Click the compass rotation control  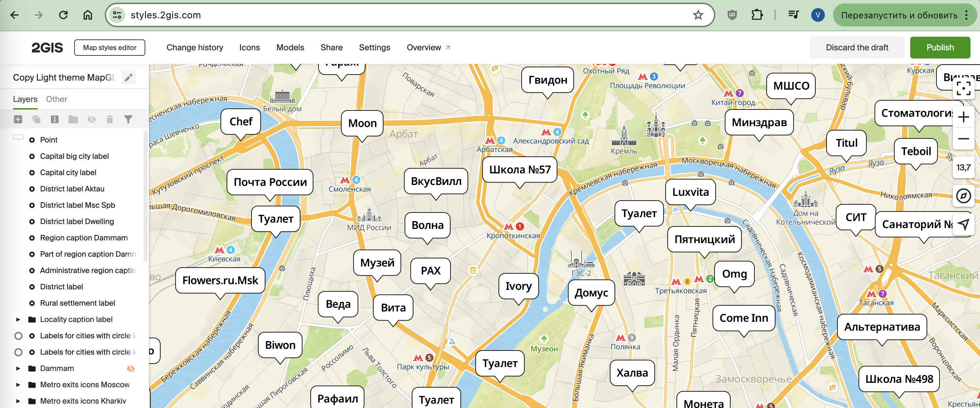coord(963,196)
